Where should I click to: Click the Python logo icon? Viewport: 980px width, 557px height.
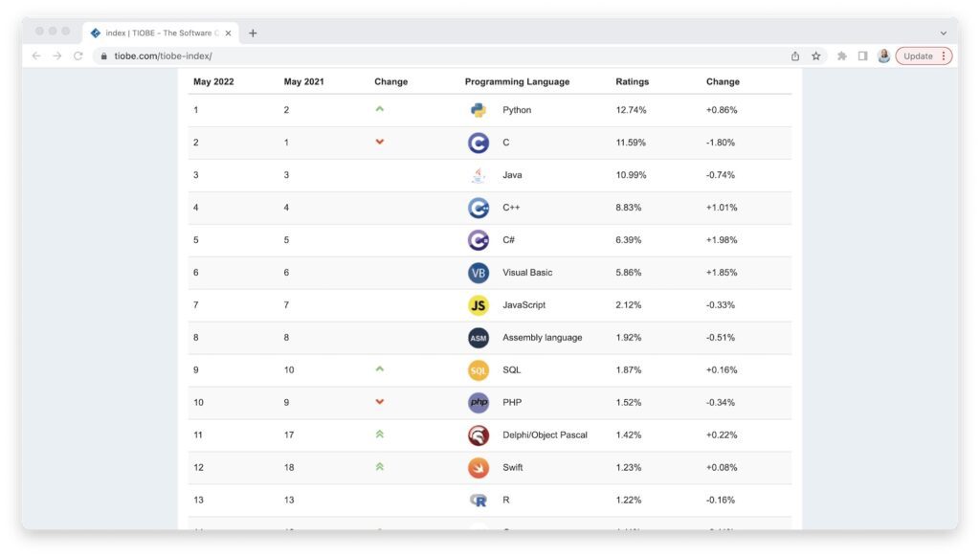[479, 110]
